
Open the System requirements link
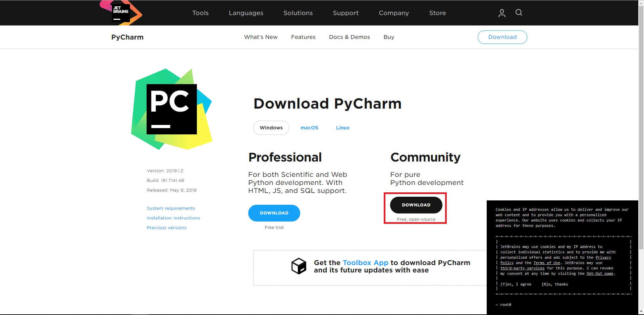[x=171, y=208]
